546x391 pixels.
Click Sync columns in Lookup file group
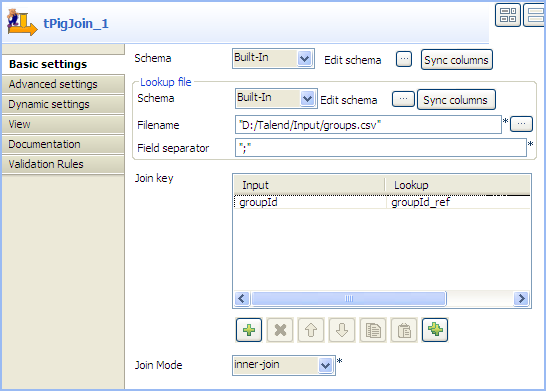tap(456, 100)
